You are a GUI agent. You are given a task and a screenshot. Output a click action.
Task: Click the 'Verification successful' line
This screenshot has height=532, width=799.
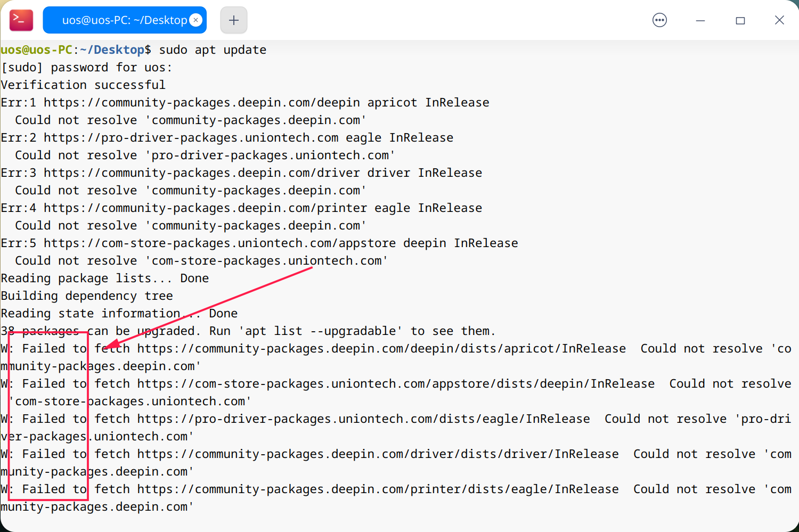(x=84, y=85)
